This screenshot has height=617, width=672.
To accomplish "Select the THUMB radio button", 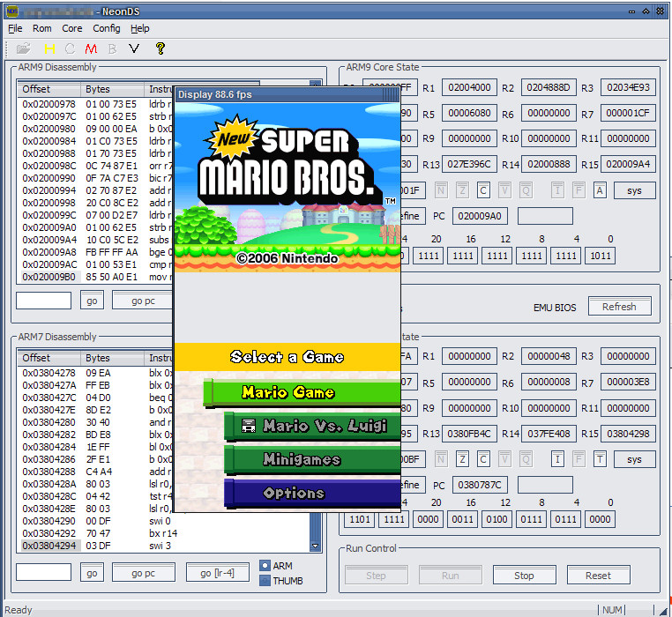I will click(265, 581).
